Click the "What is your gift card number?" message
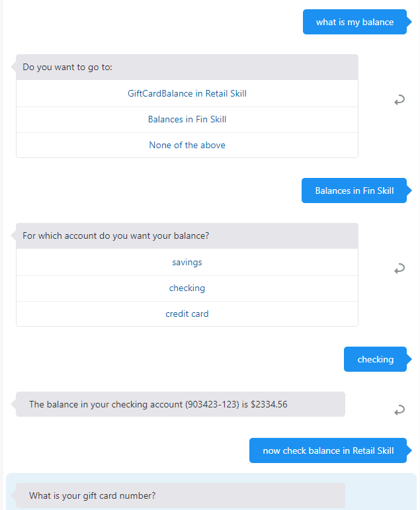Image resolution: width=420 pixels, height=510 pixels. tap(93, 496)
